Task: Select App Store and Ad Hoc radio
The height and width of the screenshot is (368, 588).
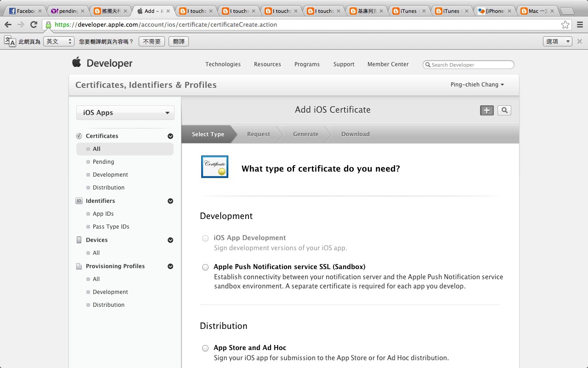Action: coord(205,348)
